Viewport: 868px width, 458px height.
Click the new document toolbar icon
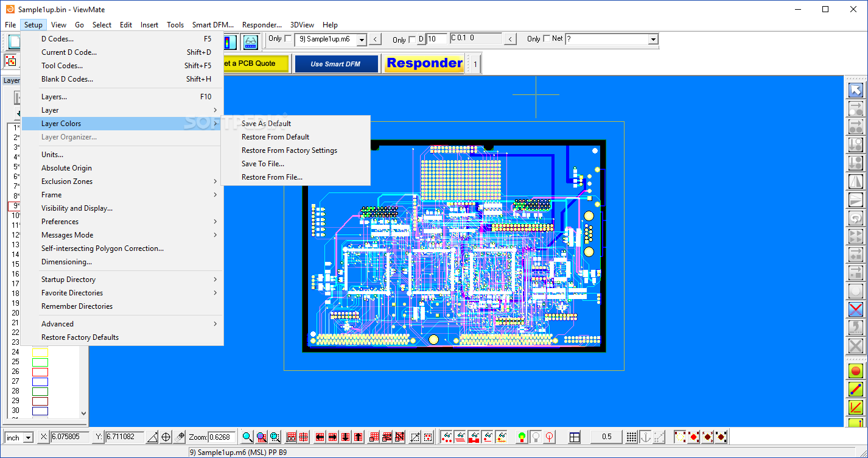[13, 41]
